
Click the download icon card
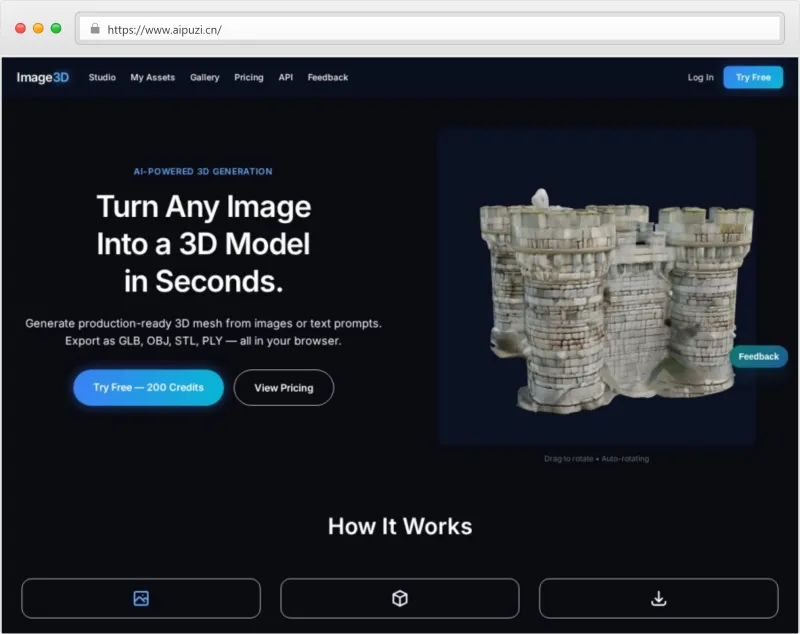coord(658,598)
